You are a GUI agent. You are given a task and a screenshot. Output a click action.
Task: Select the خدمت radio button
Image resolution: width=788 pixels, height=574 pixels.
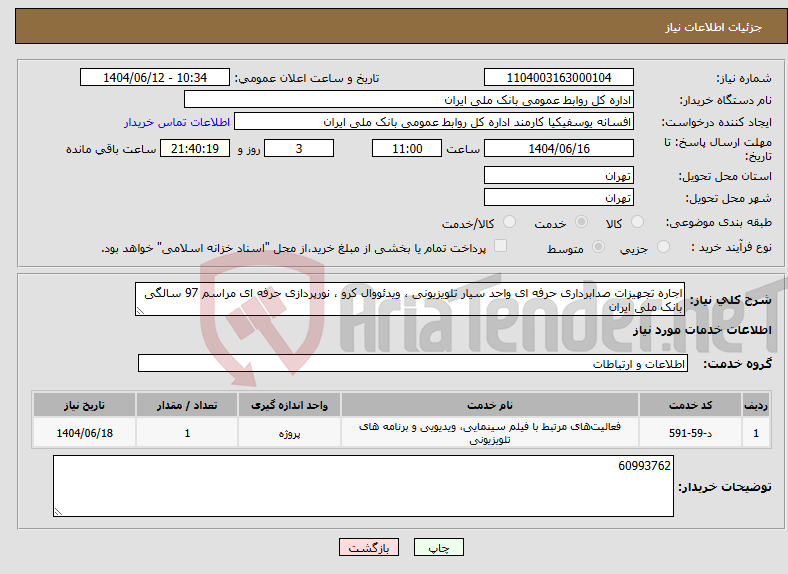[x=581, y=222]
